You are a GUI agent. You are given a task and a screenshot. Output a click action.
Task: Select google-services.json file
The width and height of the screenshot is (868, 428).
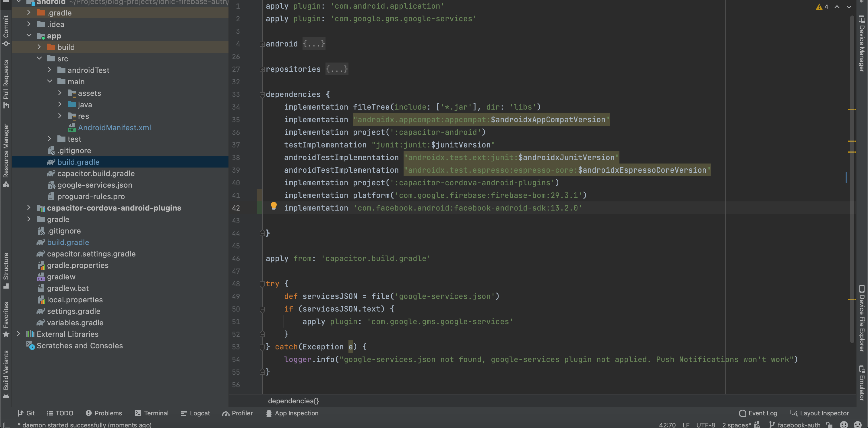90,185
